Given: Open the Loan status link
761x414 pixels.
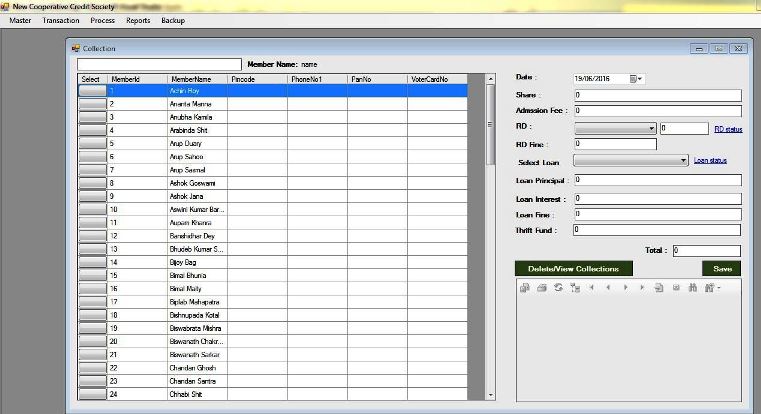Looking at the screenshot, I should pos(709,160).
